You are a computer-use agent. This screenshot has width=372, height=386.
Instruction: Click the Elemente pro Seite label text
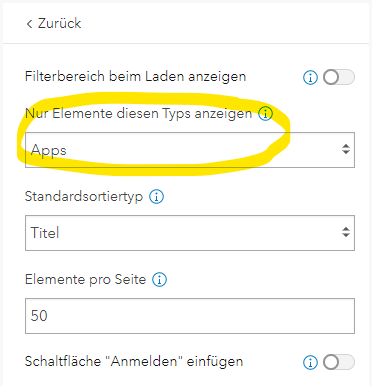click(x=85, y=279)
